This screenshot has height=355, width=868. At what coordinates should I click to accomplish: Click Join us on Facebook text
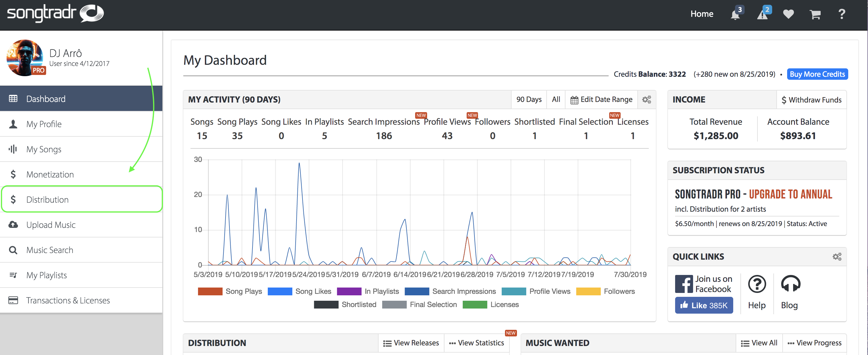pos(714,284)
